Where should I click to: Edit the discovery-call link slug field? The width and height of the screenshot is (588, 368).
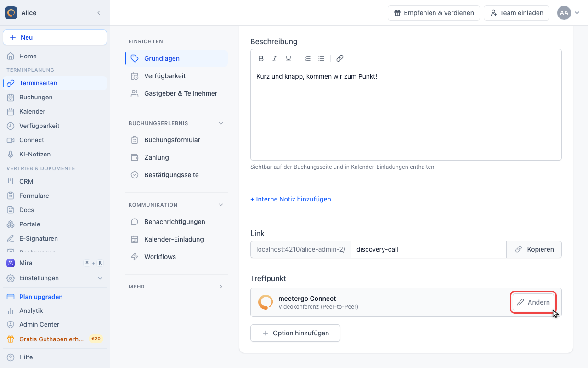point(429,249)
